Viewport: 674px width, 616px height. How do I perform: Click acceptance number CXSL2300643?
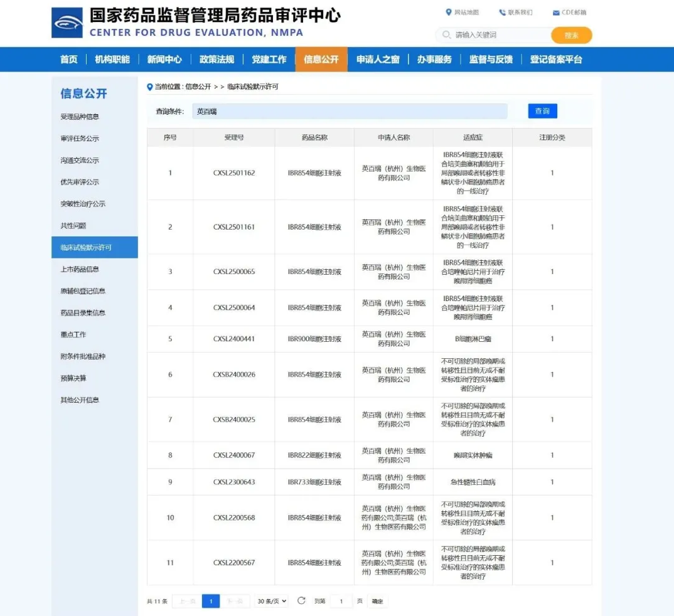point(234,482)
